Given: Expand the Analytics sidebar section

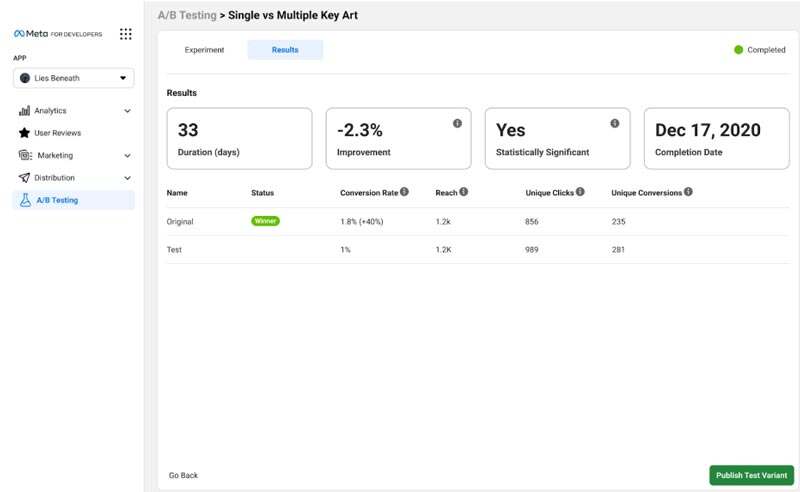Looking at the screenshot, I should pos(127,111).
